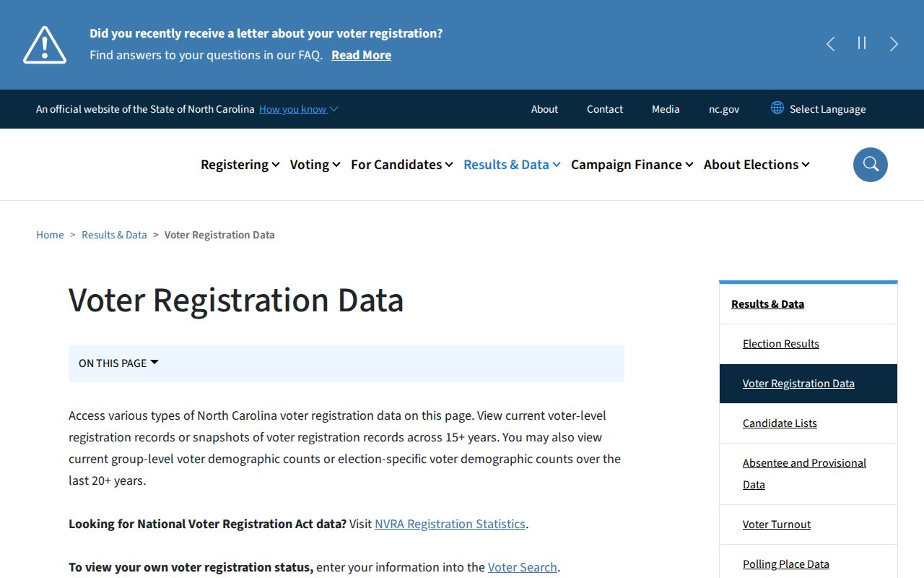This screenshot has height=578, width=924.
Task: Click the search magnifier icon button
Action: (871, 165)
